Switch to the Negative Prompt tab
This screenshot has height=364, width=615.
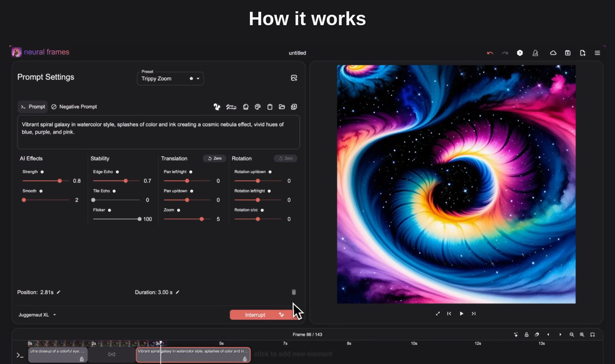click(x=74, y=106)
